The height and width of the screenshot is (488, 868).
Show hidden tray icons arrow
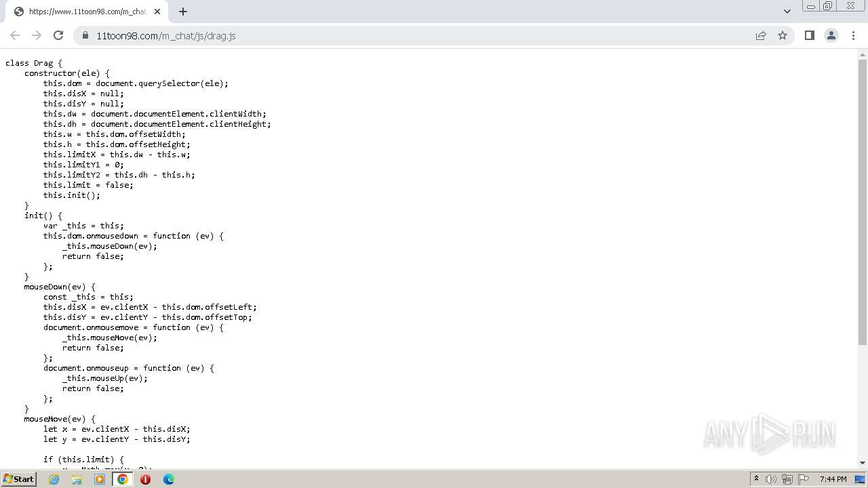point(756,479)
